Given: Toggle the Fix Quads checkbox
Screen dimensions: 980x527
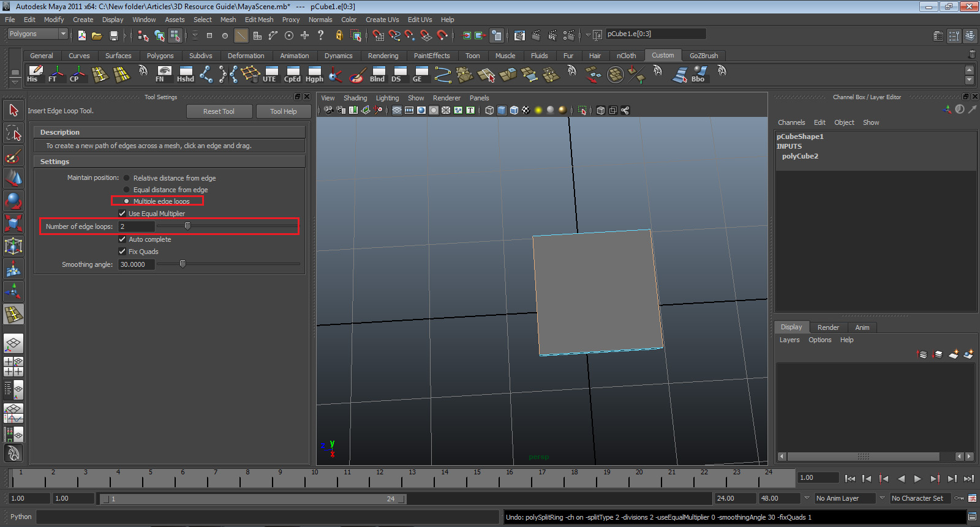Looking at the screenshot, I should [122, 252].
